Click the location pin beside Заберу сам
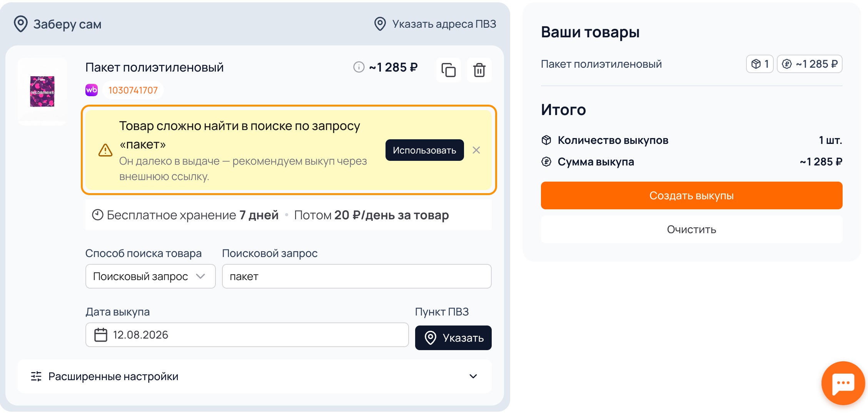868x414 pixels. [21, 24]
